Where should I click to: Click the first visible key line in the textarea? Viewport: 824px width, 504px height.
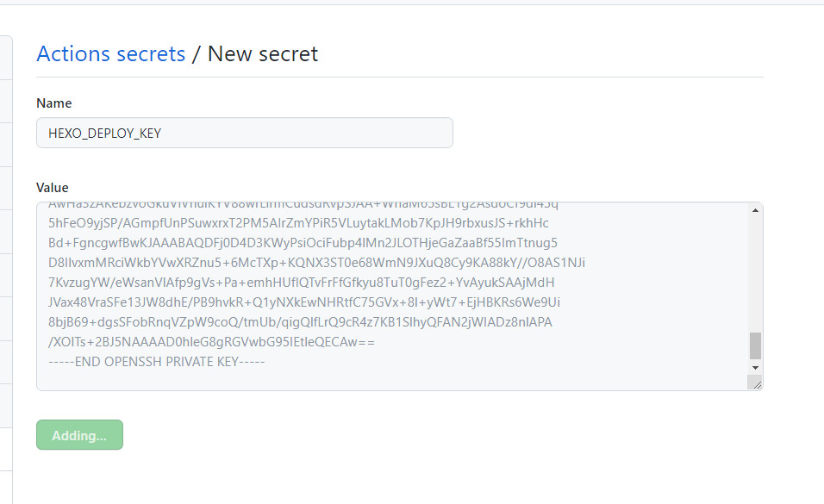pos(302,204)
